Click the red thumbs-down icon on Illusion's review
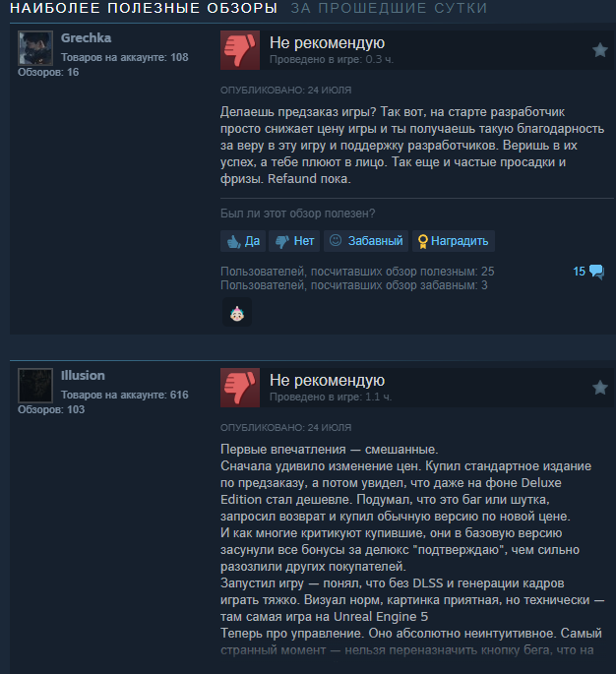Image resolution: width=616 pixels, height=674 pixels. click(x=240, y=388)
